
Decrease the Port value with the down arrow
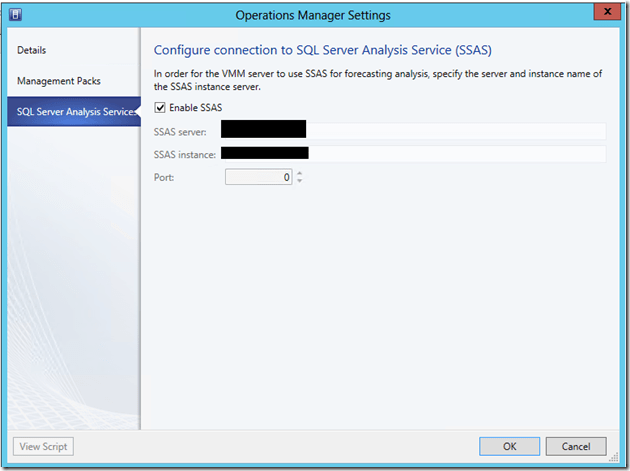(x=300, y=181)
